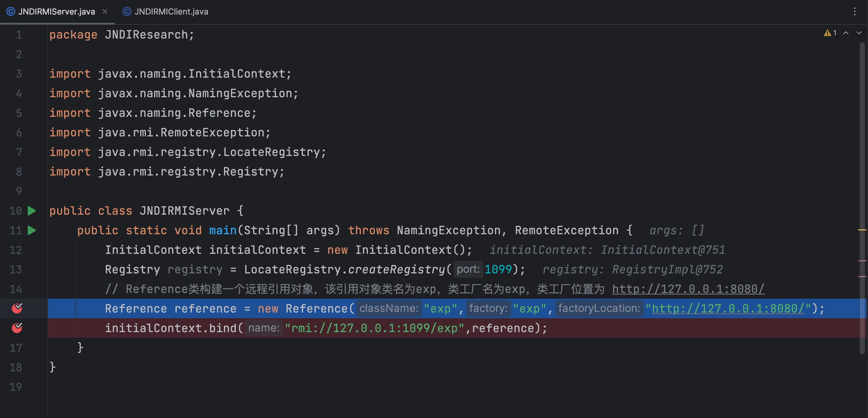This screenshot has height=418, width=868.
Task: Click the "rmi://127.0.0.1:1099/exp" string
Action: [375, 328]
